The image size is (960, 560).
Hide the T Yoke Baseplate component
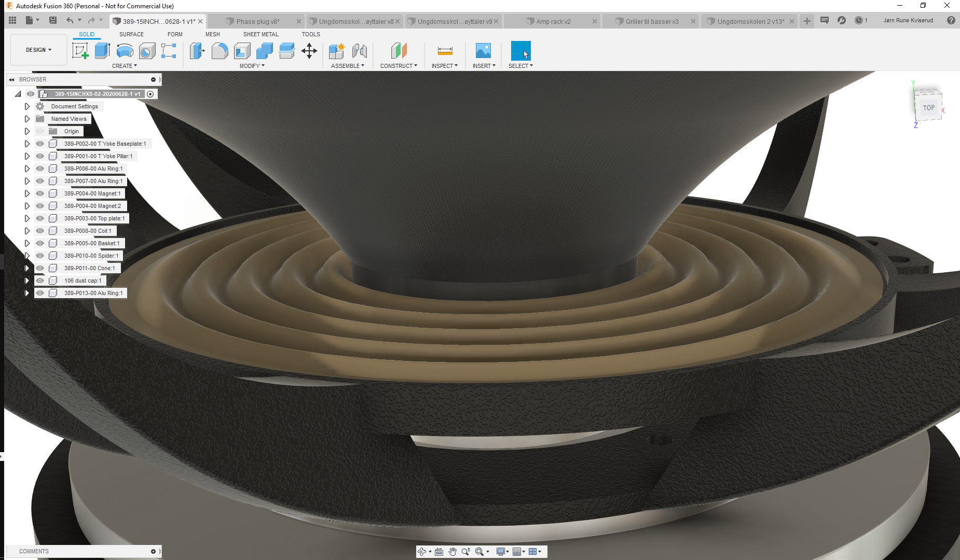click(x=40, y=144)
